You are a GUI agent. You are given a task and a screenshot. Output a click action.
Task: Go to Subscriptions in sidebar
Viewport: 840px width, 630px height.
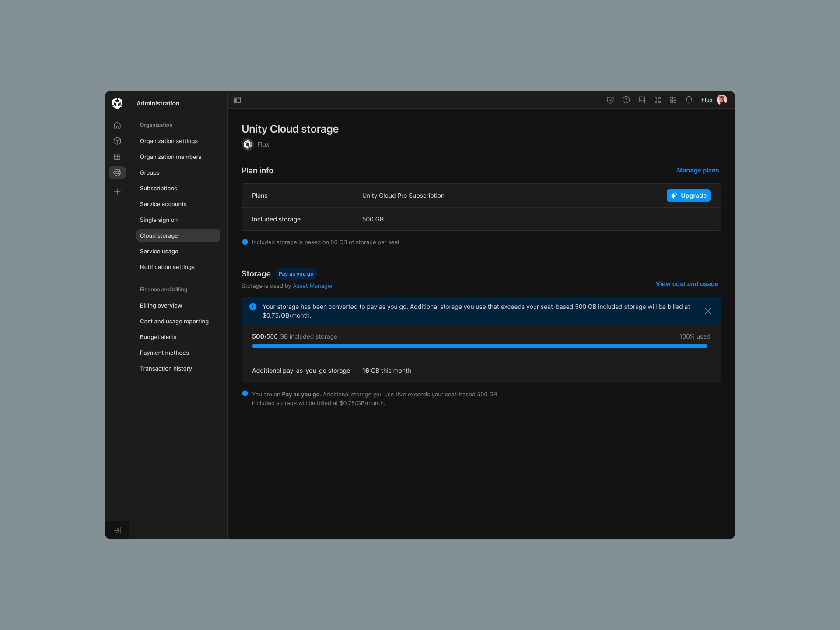click(158, 188)
